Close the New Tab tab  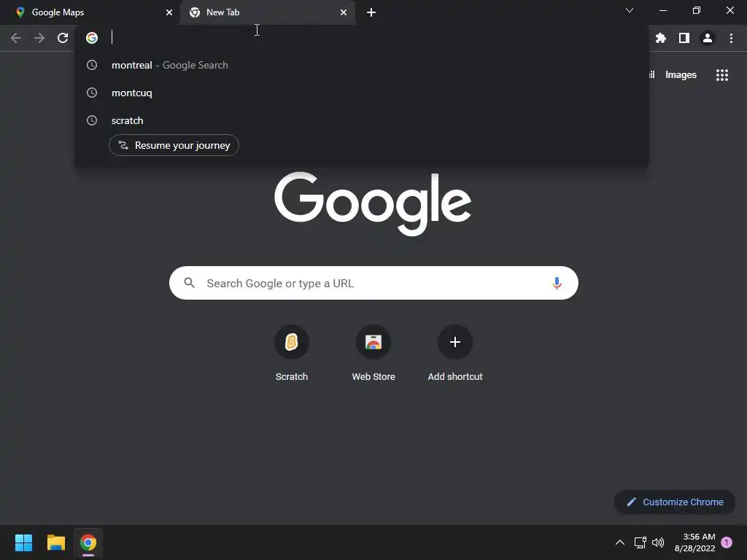click(344, 12)
